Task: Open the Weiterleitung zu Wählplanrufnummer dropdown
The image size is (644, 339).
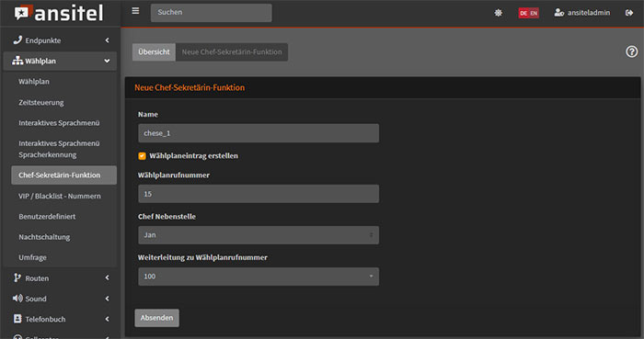Action: pos(259,277)
